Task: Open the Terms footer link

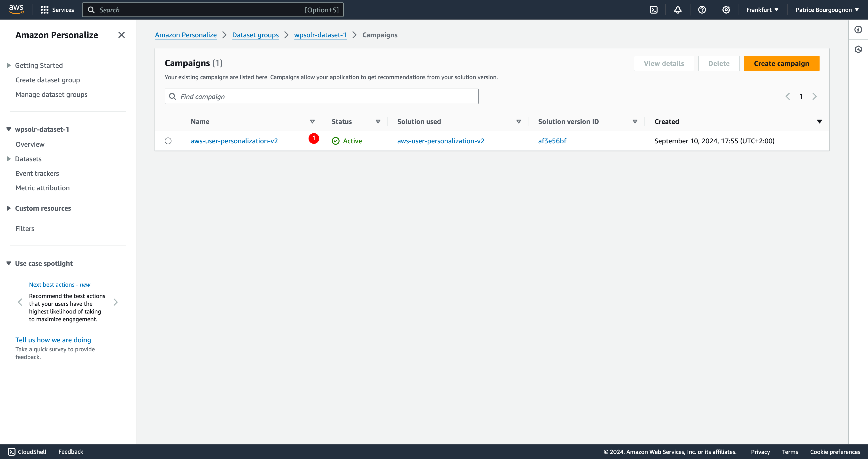Action: click(x=790, y=452)
